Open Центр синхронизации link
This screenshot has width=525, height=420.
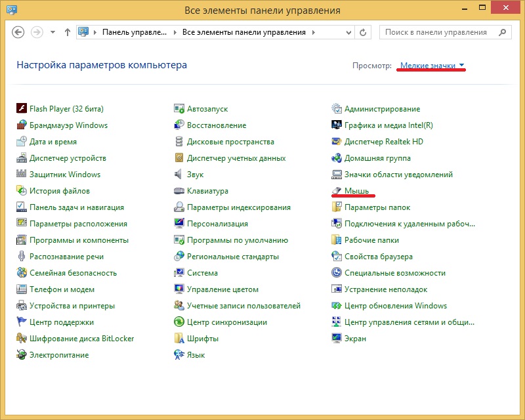point(227,322)
